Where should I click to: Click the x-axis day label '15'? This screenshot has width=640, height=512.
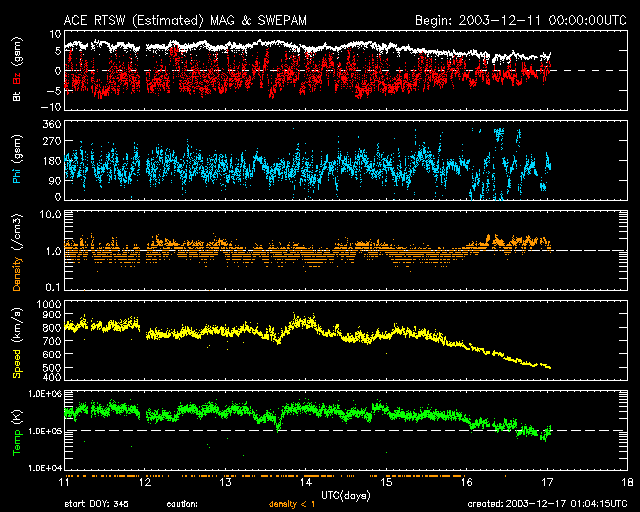pos(386,482)
